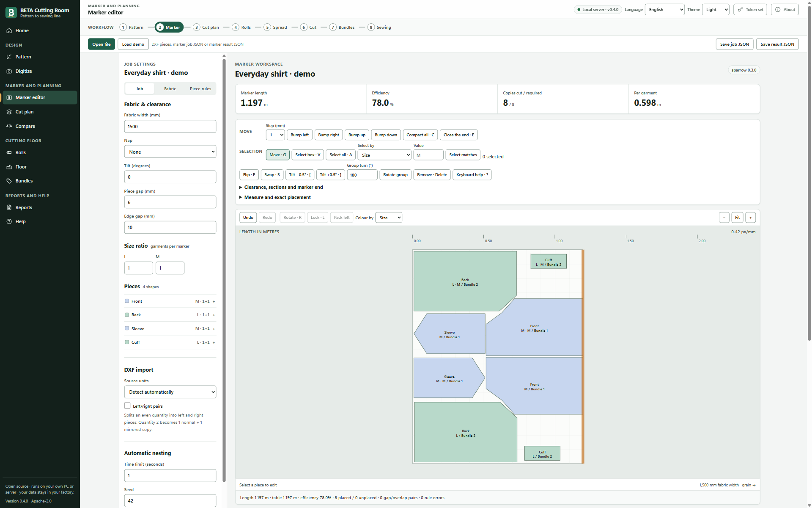Switch to the Piece rules tab
The image size is (812, 508).
(200, 89)
